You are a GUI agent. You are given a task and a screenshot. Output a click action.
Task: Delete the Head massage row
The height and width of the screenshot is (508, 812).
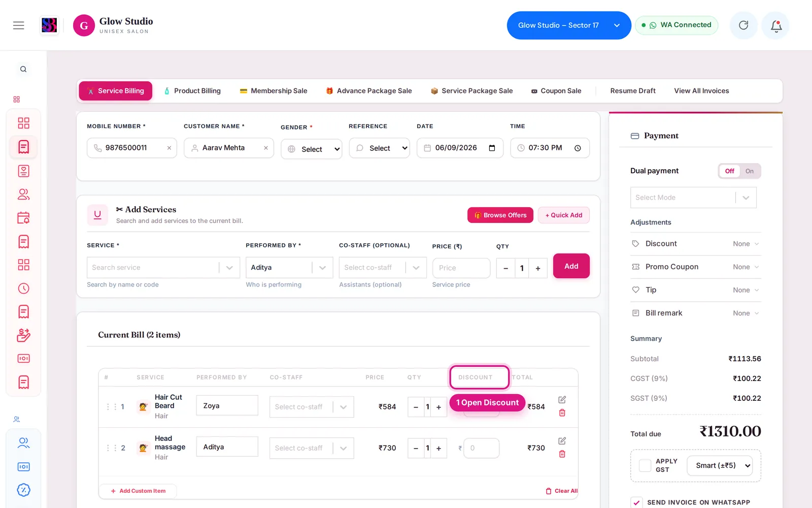pos(562,454)
